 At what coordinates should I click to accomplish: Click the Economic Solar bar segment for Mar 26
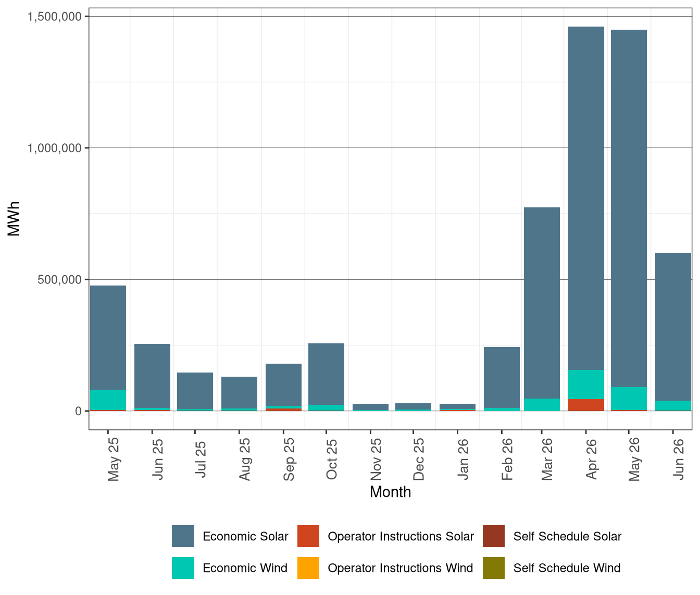(x=542, y=303)
